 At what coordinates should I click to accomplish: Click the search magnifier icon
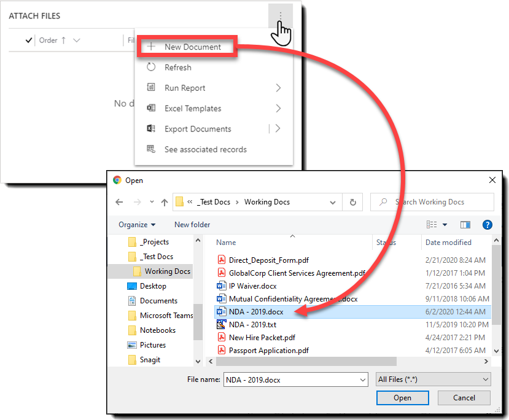(383, 202)
